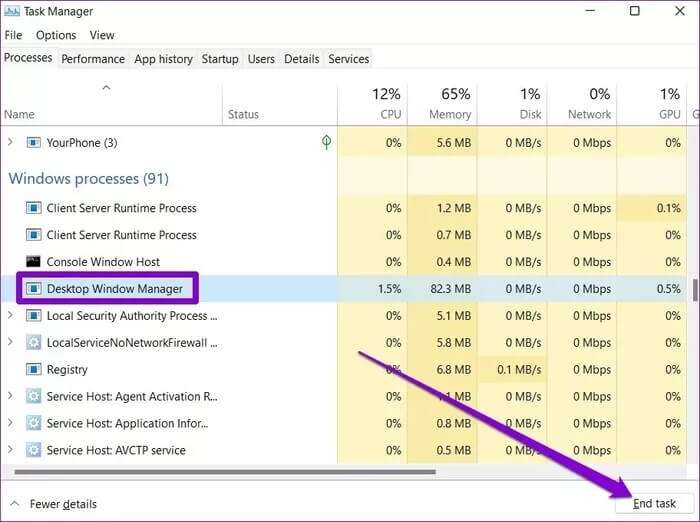Viewport: 700px width, 522px height.
Task: Click the Windows processes (91) group header
Action: (88, 179)
